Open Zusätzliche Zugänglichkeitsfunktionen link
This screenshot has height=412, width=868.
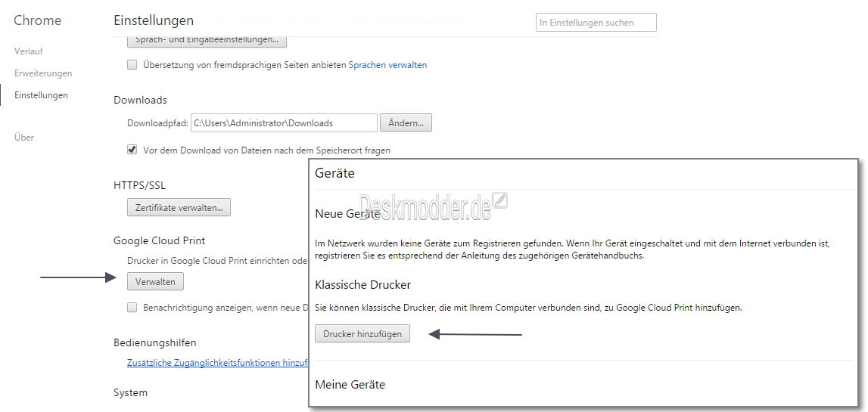pyautogui.click(x=217, y=363)
